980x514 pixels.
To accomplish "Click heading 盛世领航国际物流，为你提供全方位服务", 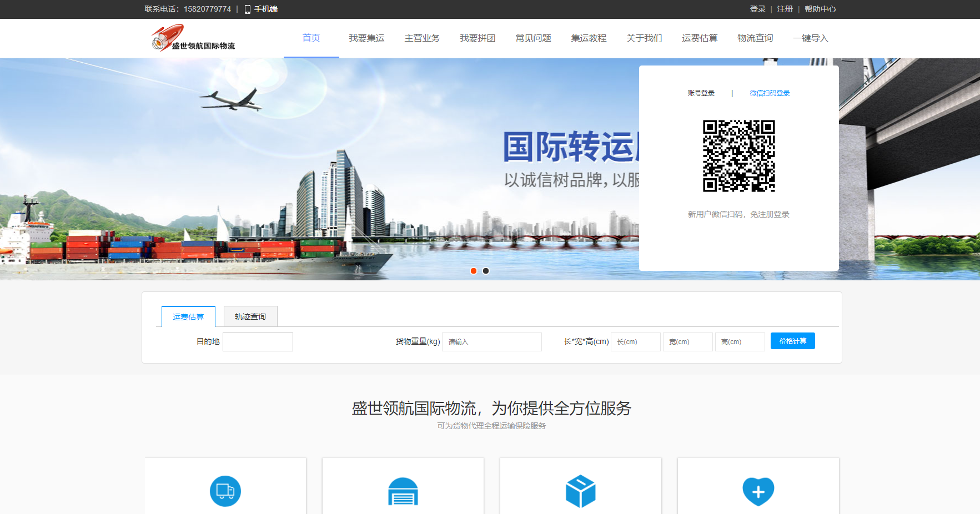I will coord(491,409).
